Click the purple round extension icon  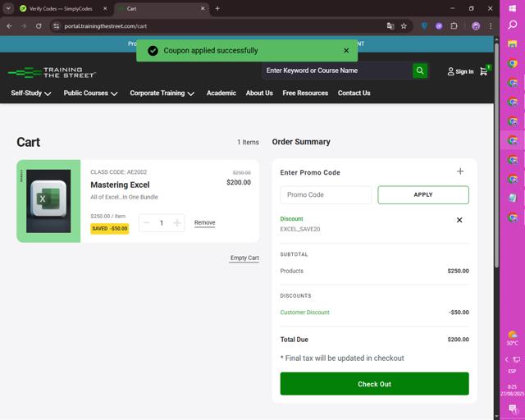439,26
